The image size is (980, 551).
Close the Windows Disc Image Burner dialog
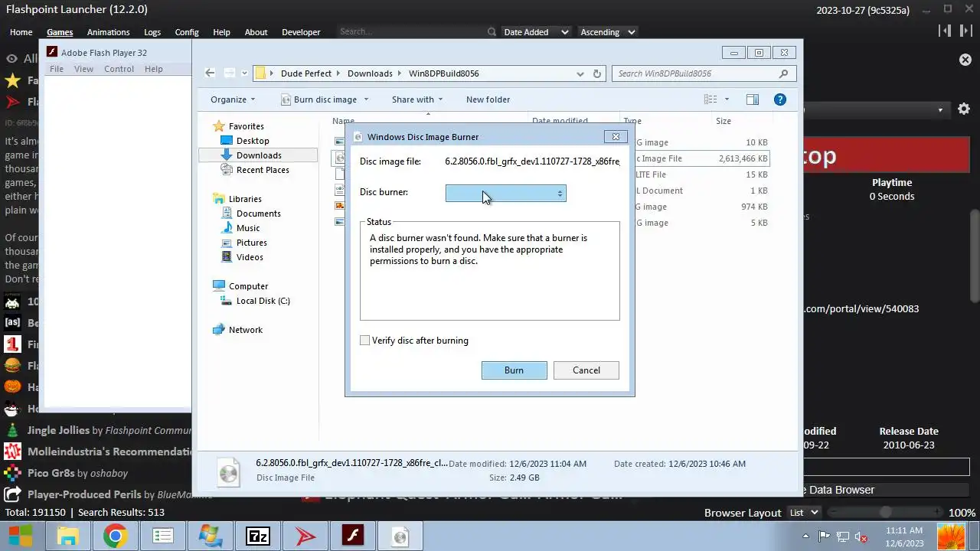tap(616, 136)
